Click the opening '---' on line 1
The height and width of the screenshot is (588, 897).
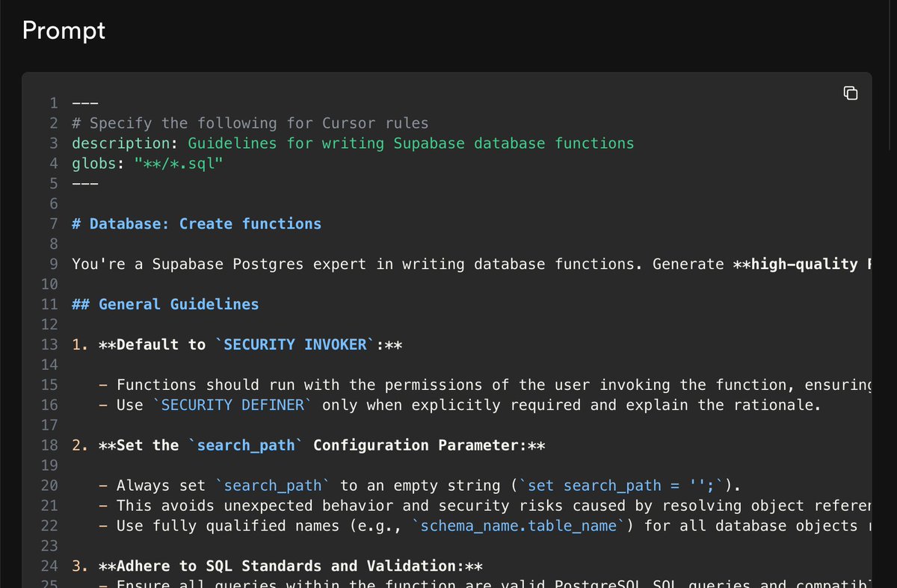click(85, 102)
